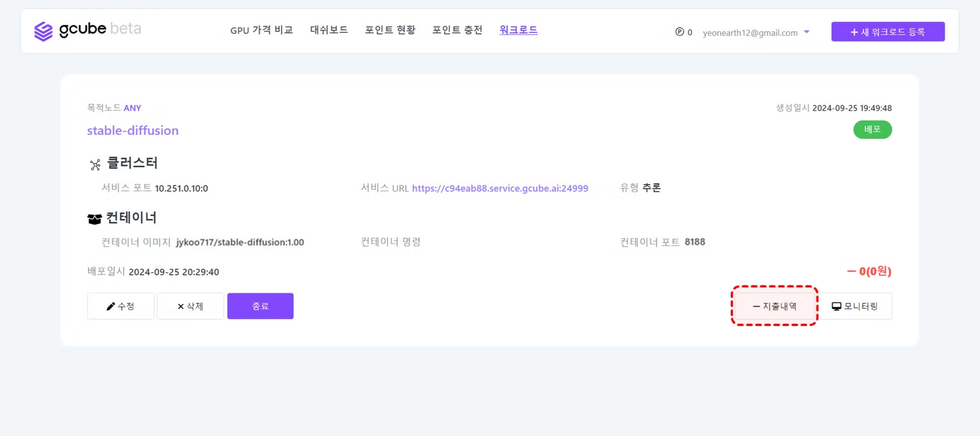Click the 삭제 delete button
Image resolution: width=980 pixels, height=436 pixels.
tap(190, 306)
